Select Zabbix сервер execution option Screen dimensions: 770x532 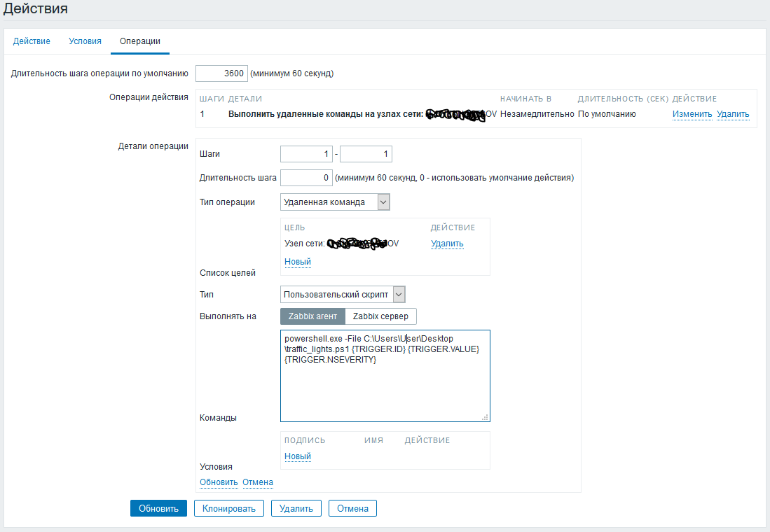pos(380,316)
